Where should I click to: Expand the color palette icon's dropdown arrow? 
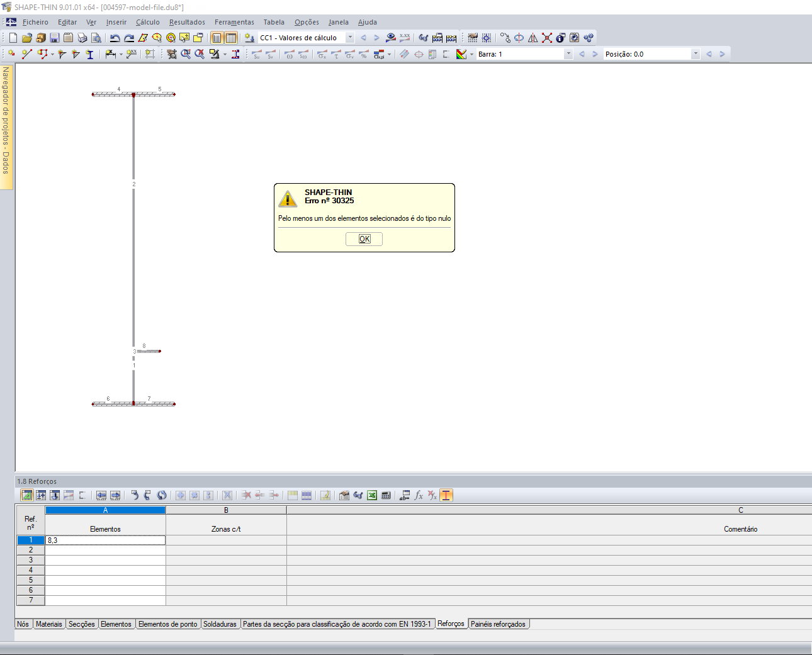click(471, 54)
